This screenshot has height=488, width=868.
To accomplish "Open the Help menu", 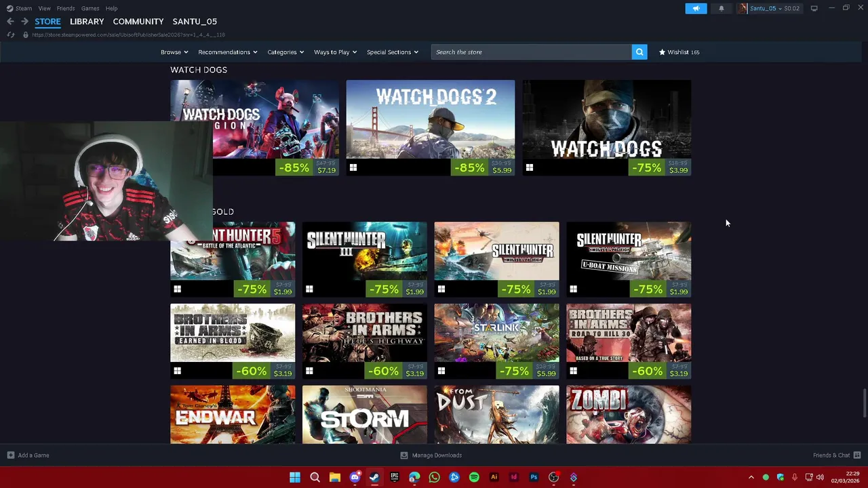I will click(x=112, y=8).
